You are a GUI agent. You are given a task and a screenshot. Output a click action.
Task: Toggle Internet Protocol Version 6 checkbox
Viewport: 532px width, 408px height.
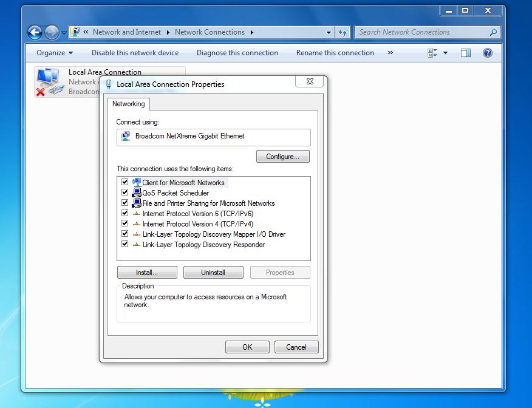tap(124, 213)
